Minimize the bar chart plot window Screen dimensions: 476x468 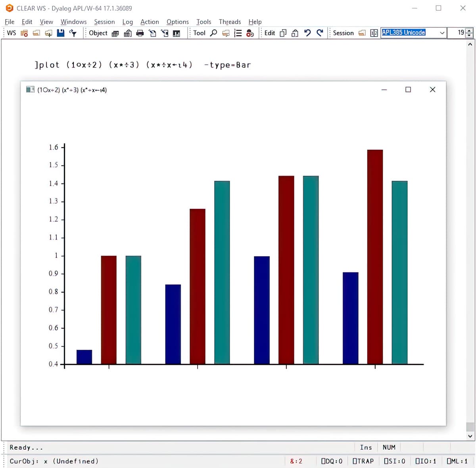384,90
